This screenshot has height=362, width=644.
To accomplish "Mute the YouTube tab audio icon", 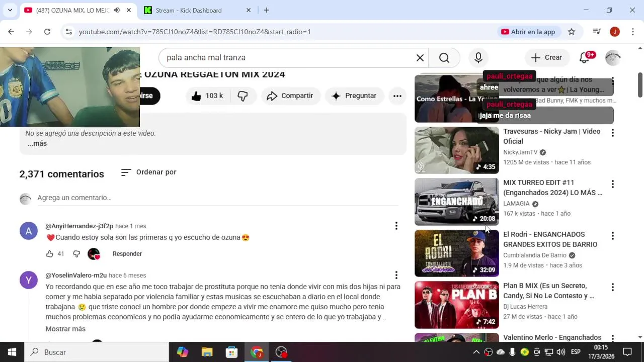I will pyautogui.click(x=117, y=10).
